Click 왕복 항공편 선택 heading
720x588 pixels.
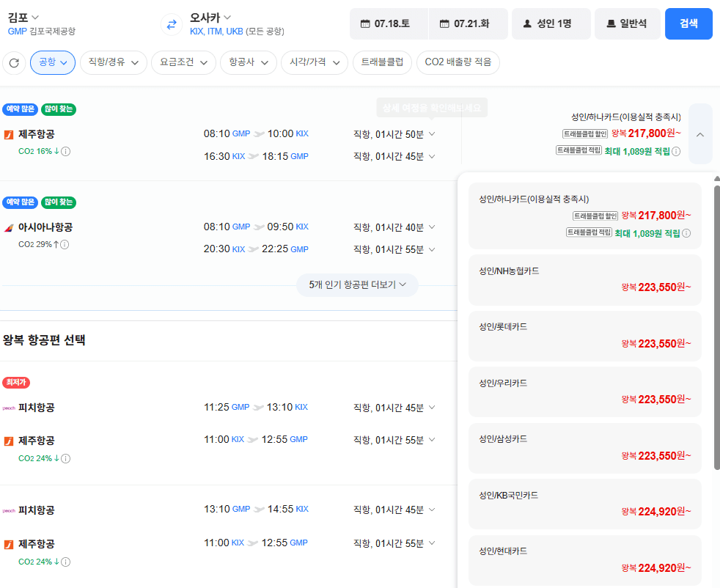pos(44,340)
